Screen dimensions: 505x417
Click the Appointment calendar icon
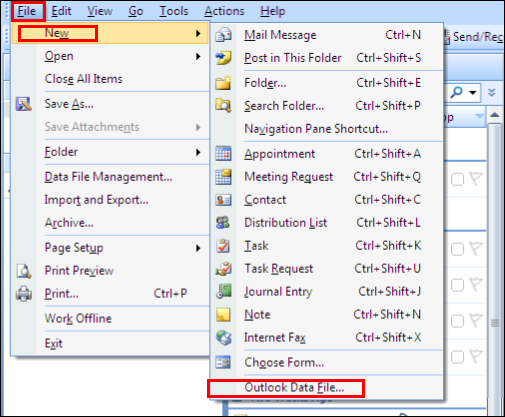coord(223,154)
